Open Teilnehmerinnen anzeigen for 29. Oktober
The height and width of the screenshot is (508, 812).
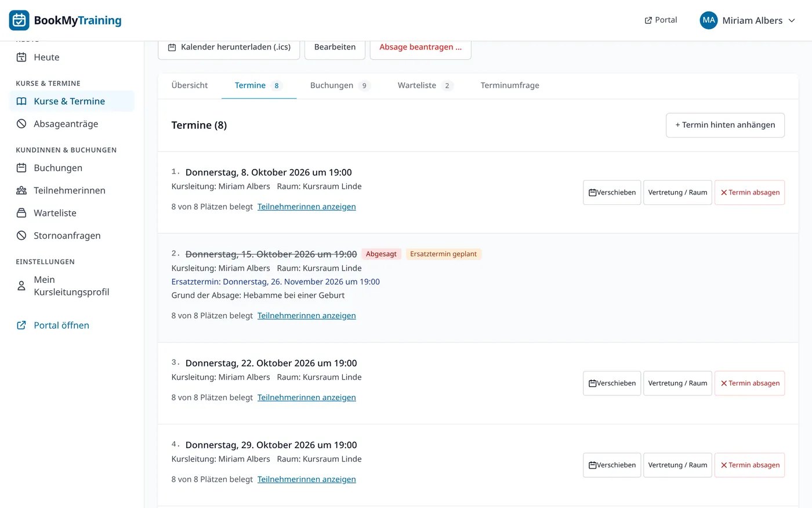click(x=307, y=480)
